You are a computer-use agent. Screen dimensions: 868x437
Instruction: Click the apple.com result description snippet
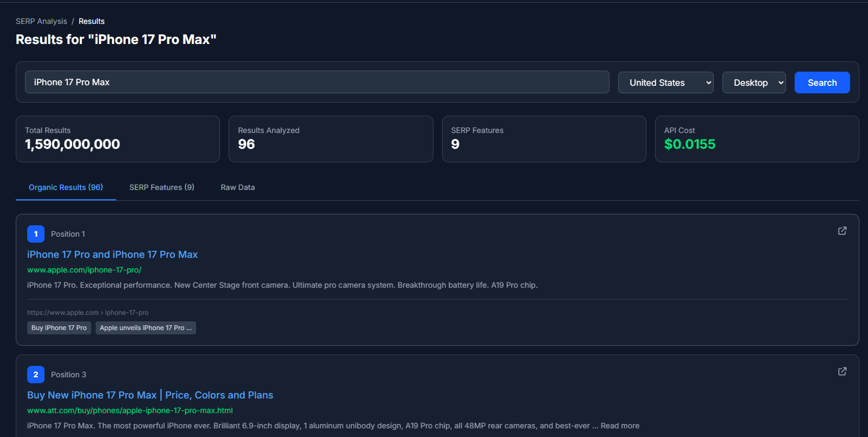[282, 285]
